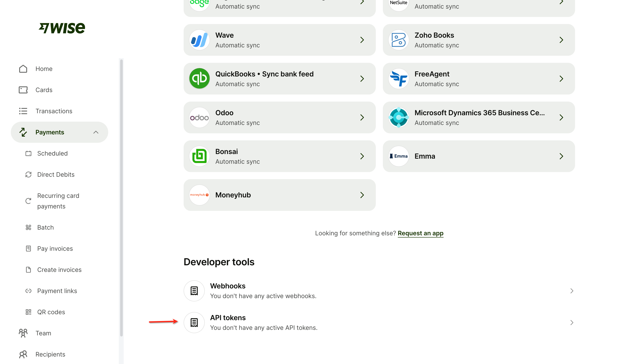637x364 pixels.
Task: Click the chevron on Bonsai card
Action: tap(362, 156)
